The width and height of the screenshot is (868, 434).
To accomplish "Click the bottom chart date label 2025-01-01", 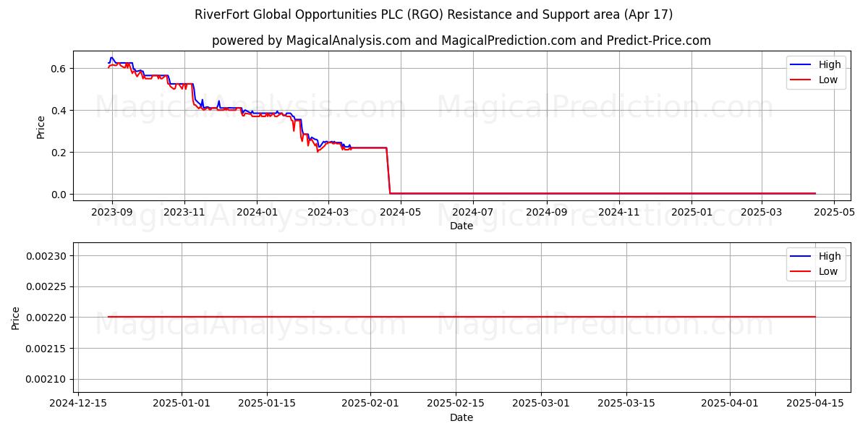I will (182, 404).
